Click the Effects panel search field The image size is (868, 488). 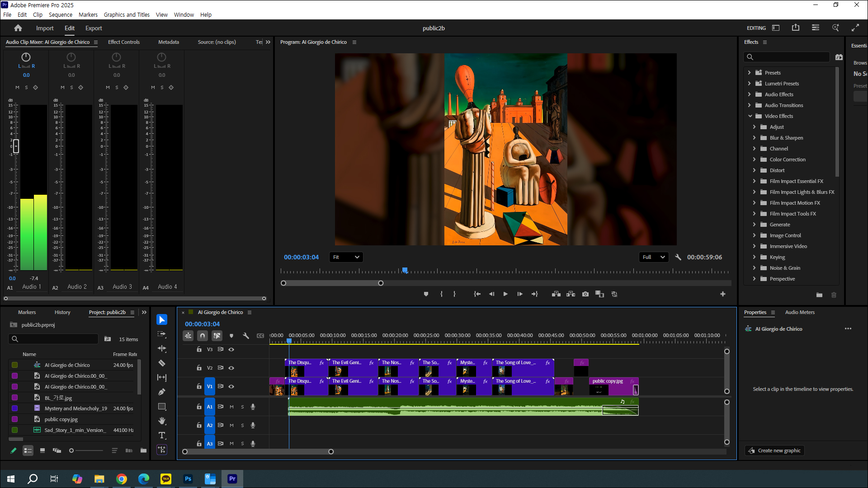[789, 57]
